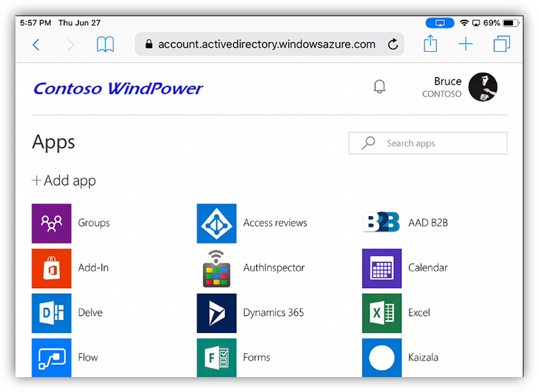Go back with the Safari back arrow

tap(36, 45)
